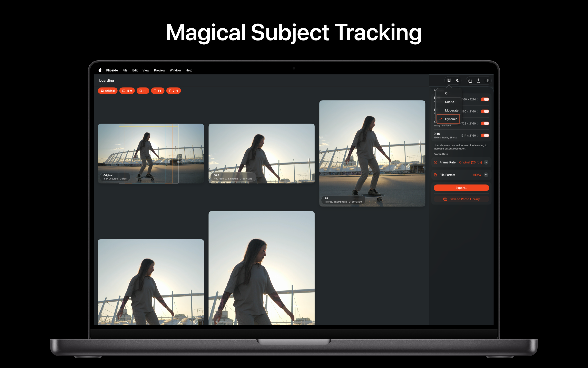Click the resolution stepper for 1728 × 2160
588x368 pixels.
pos(478,123)
